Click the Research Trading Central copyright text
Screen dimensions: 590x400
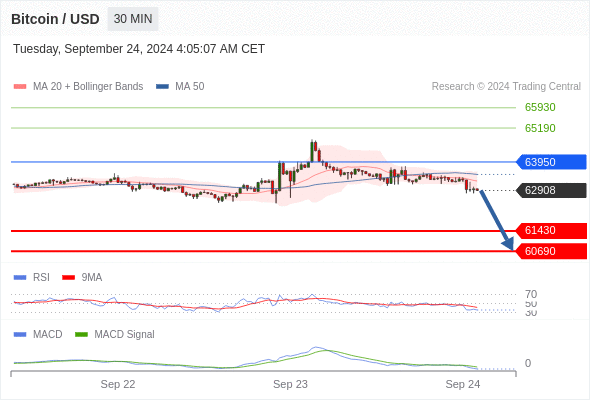(x=506, y=87)
